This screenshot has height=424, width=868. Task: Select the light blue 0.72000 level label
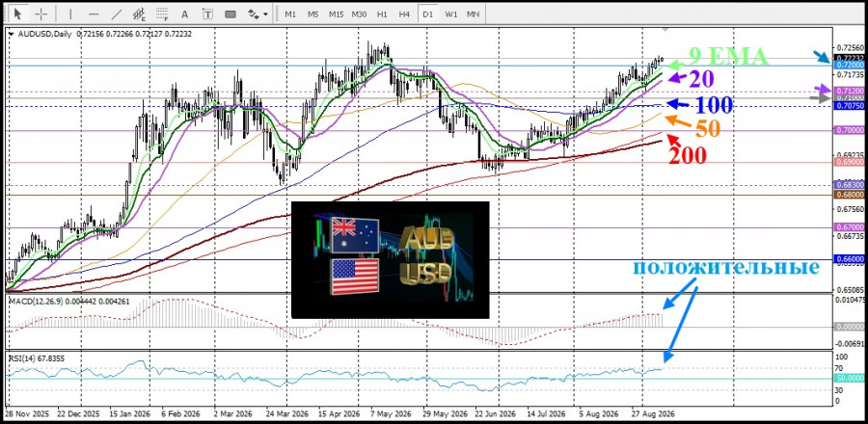[849, 66]
